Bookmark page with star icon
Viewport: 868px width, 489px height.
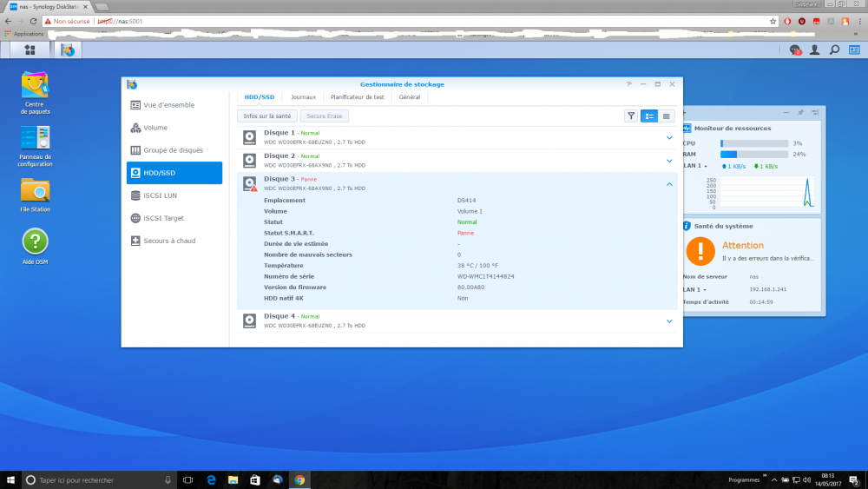[773, 21]
